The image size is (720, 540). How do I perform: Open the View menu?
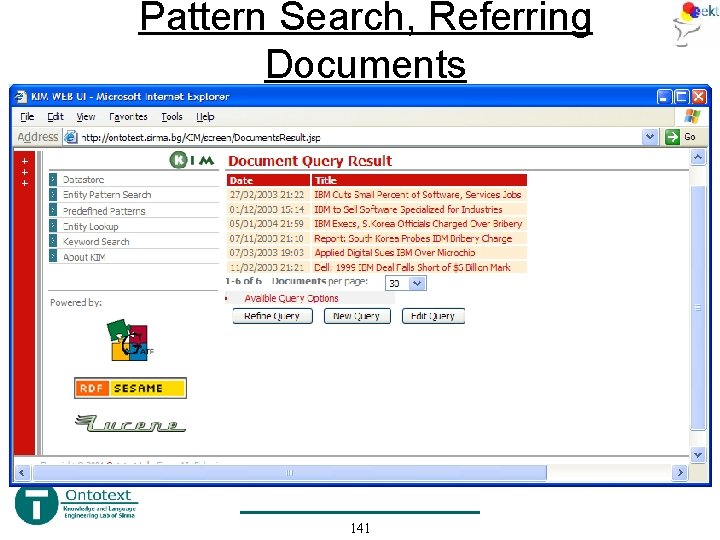click(x=86, y=117)
